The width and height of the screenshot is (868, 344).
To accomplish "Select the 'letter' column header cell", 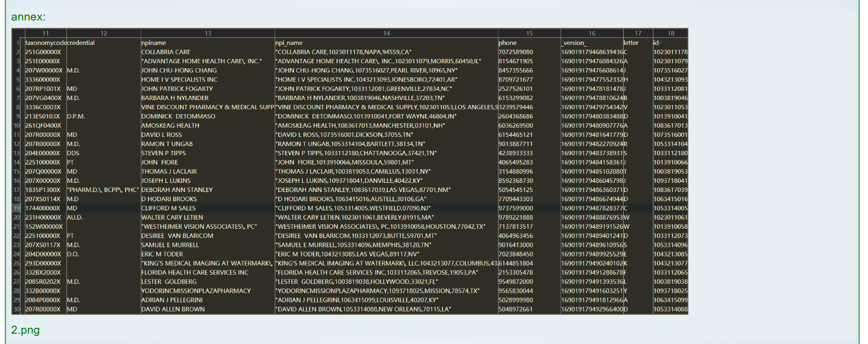I will [638, 43].
